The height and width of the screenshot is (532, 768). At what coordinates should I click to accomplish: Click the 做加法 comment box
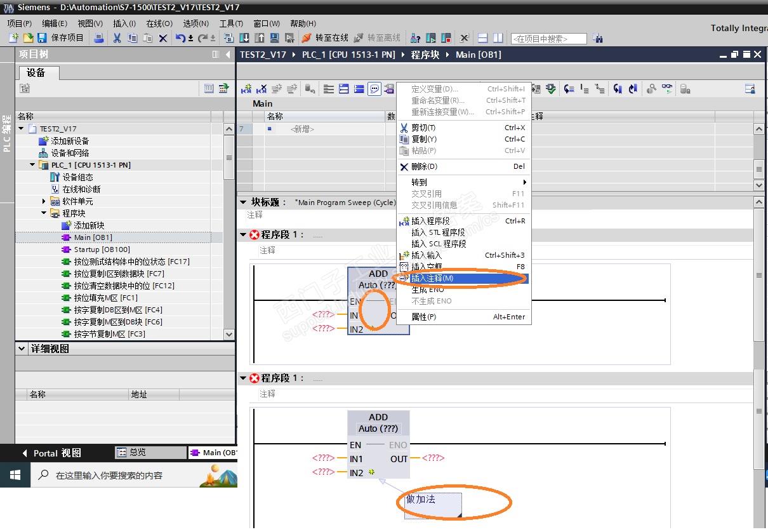(x=433, y=505)
